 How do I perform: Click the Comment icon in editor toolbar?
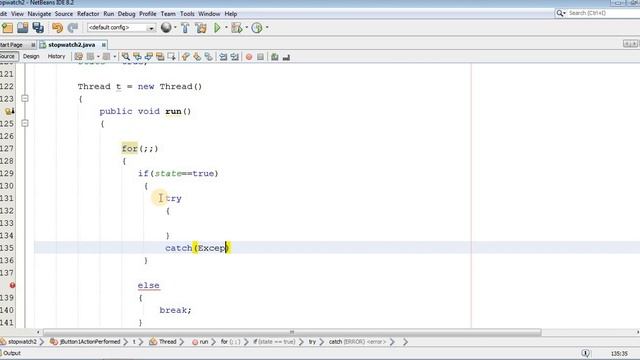coord(275,57)
